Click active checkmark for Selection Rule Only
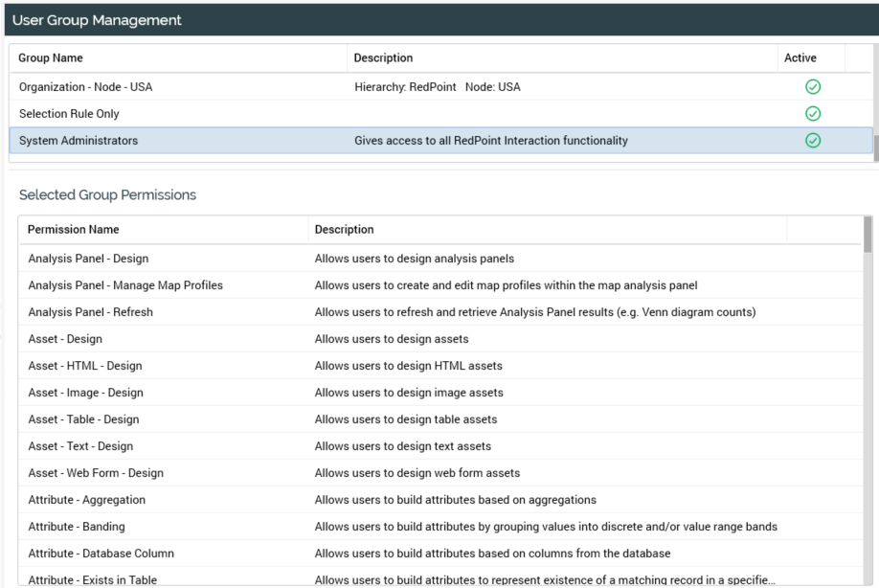Viewport: 879px width, 588px height. (x=813, y=114)
